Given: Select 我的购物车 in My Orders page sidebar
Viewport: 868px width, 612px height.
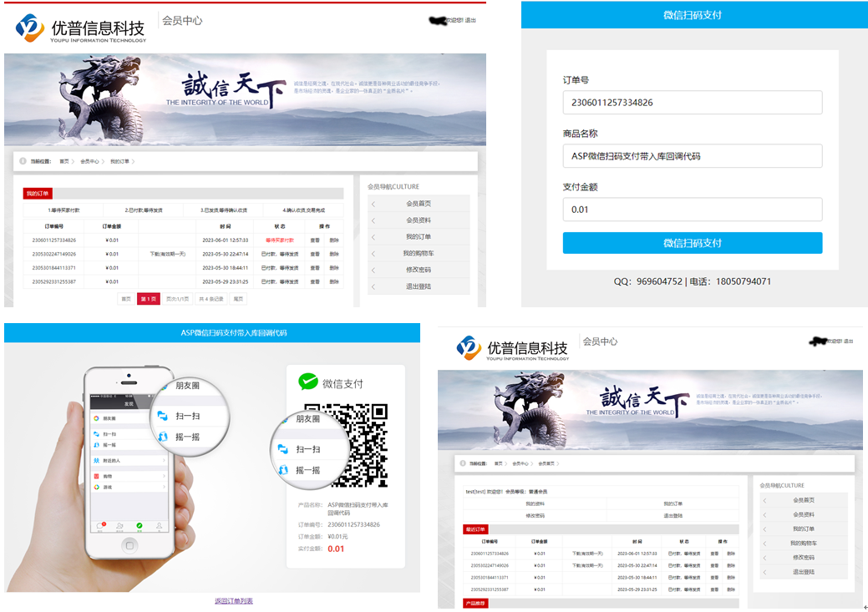Looking at the screenshot, I should click(x=419, y=254).
